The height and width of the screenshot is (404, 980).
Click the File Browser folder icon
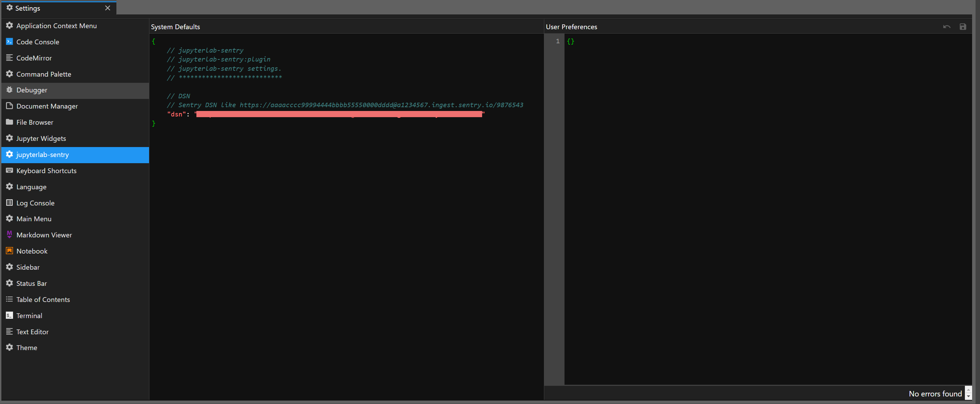(10, 122)
